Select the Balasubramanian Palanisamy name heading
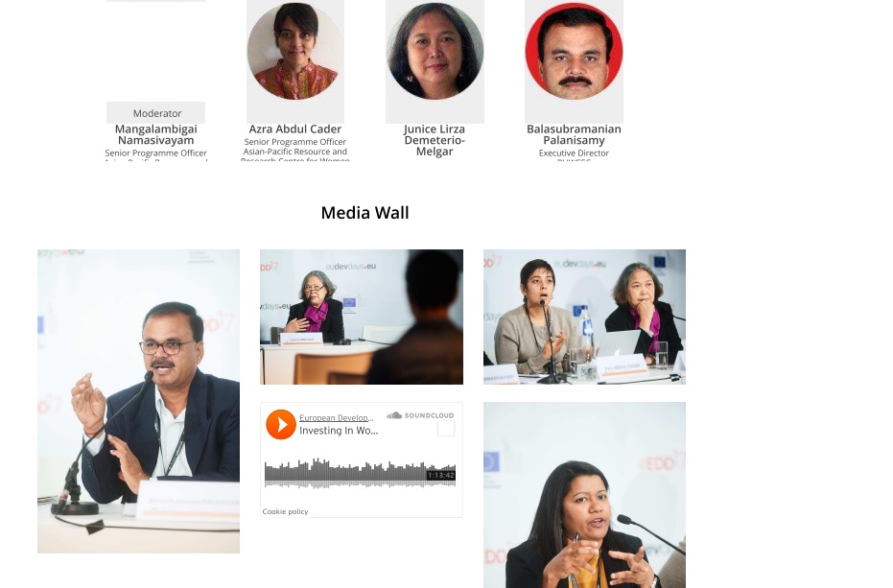The width and height of the screenshot is (893, 588). [x=574, y=134]
